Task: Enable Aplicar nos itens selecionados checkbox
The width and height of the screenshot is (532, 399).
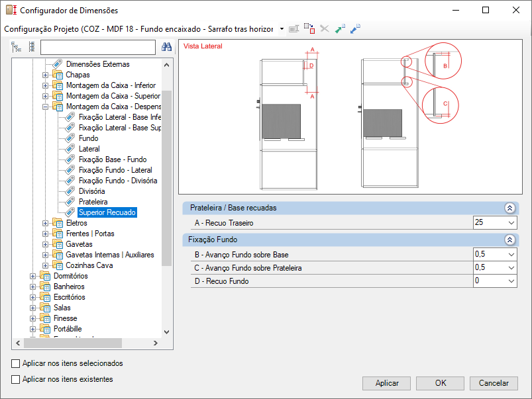Action: pos(16,363)
